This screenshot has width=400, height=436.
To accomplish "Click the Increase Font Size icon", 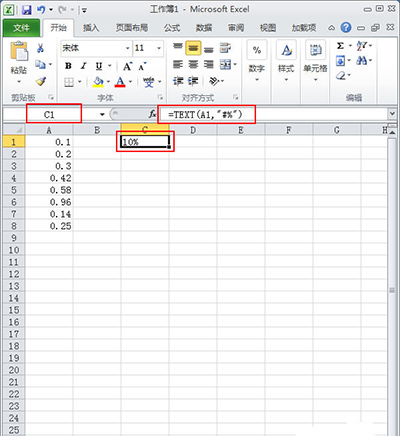I will tap(127, 66).
